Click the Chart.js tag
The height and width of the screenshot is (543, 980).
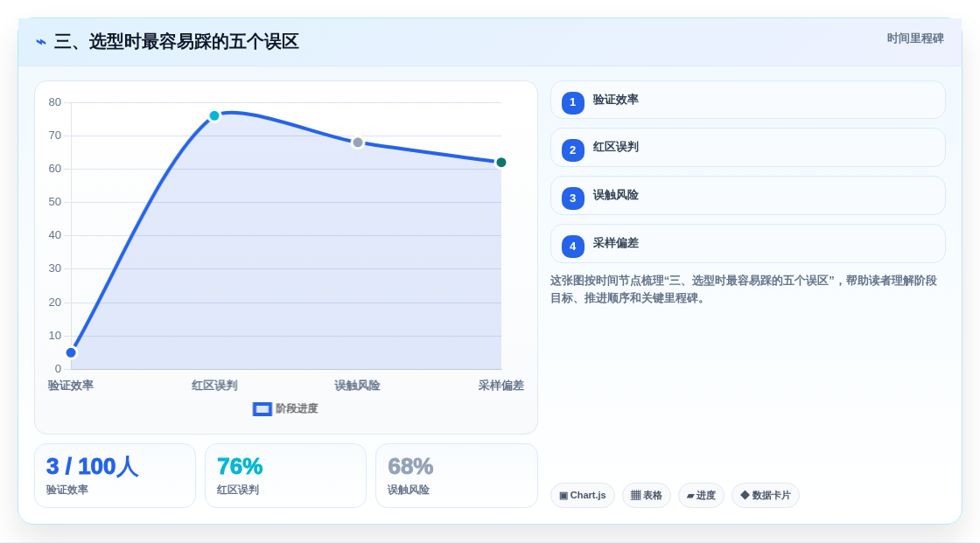(583, 496)
